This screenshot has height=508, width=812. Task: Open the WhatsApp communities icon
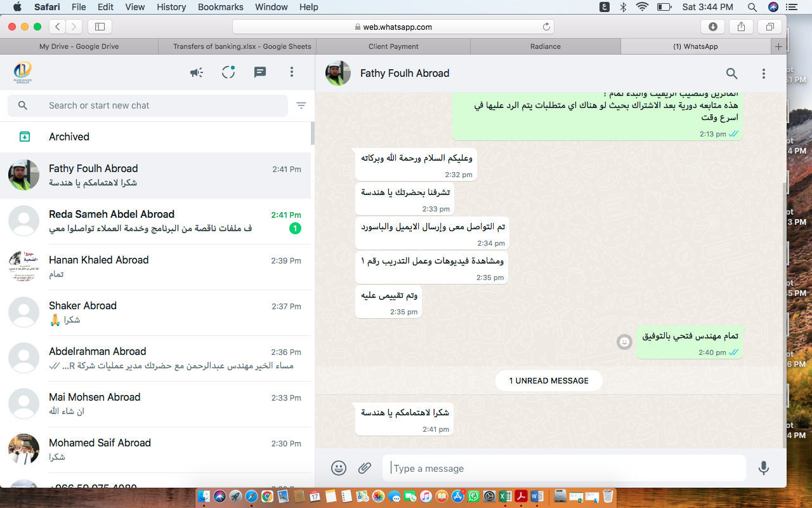197,72
